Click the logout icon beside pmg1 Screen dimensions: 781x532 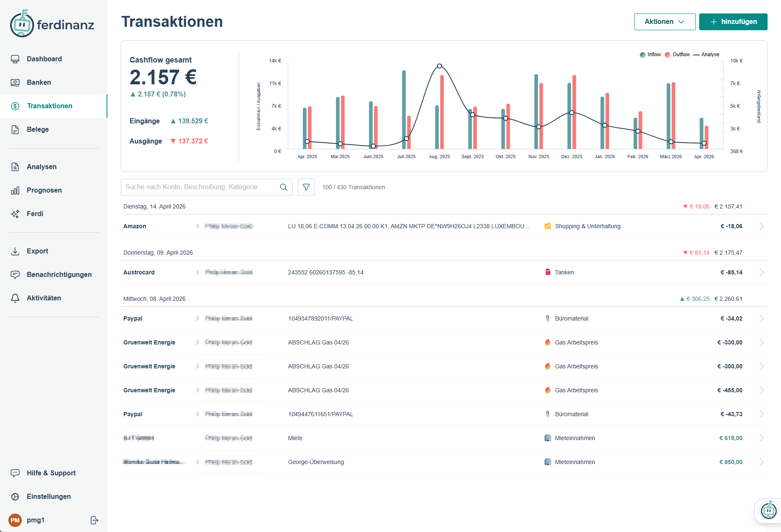(x=94, y=520)
